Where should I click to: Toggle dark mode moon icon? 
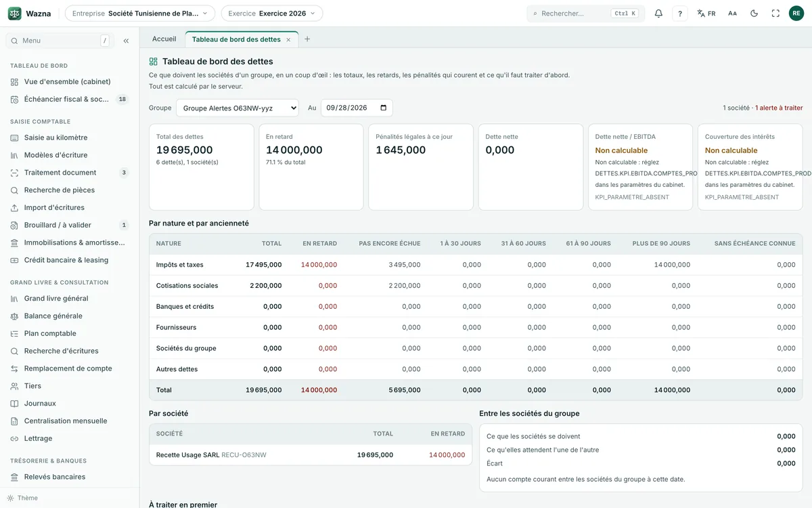point(754,14)
